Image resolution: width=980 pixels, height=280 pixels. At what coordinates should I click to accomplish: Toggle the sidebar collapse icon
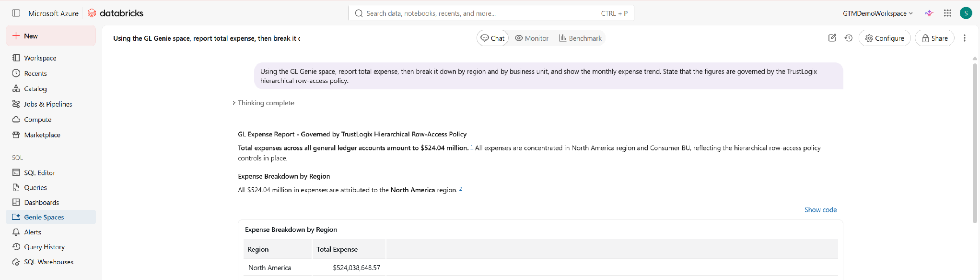click(16, 13)
